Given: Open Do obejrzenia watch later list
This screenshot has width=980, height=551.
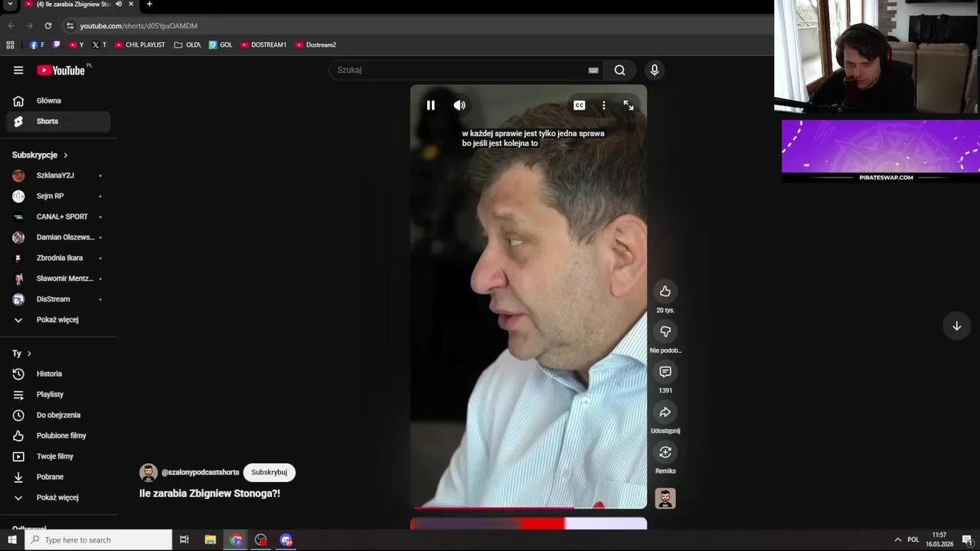Looking at the screenshot, I should point(58,416).
